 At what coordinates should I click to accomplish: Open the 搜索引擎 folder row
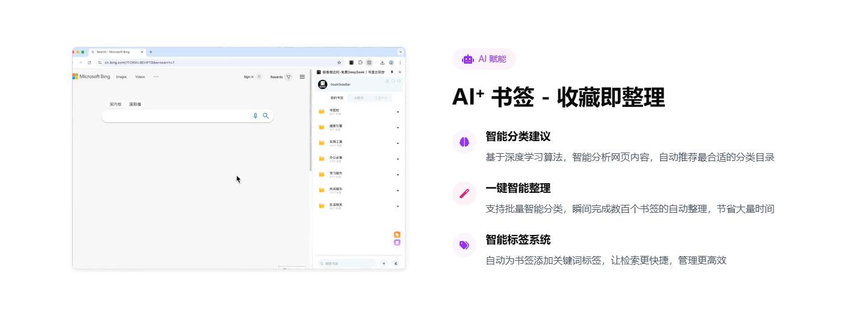359,127
